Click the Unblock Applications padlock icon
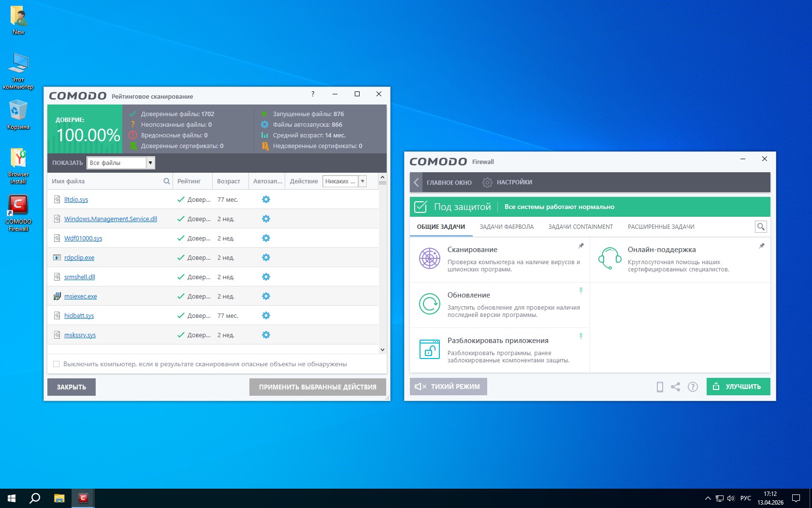 pyautogui.click(x=429, y=349)
